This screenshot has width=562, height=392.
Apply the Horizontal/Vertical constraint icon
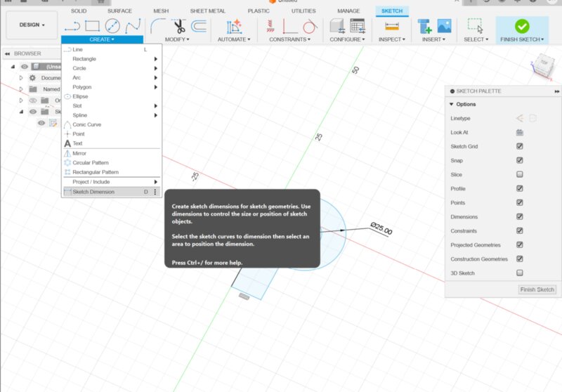(x=270, y=26)
